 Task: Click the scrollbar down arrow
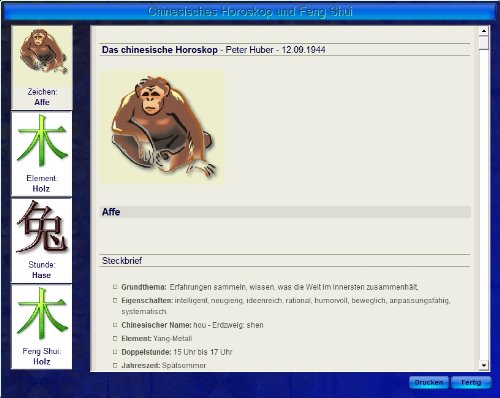484,365
